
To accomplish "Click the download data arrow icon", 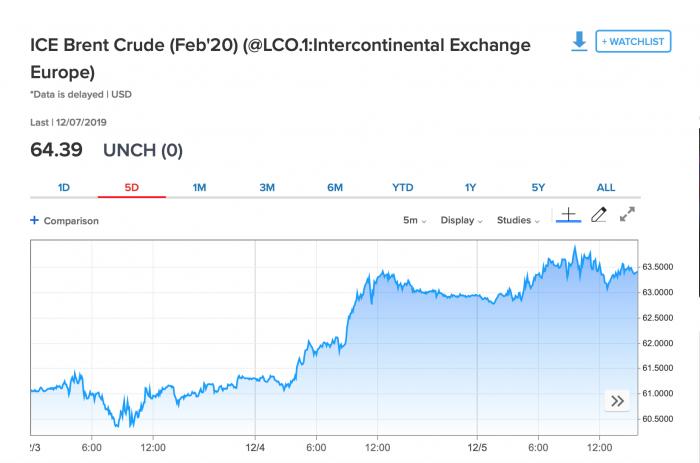I will [578, 42].
